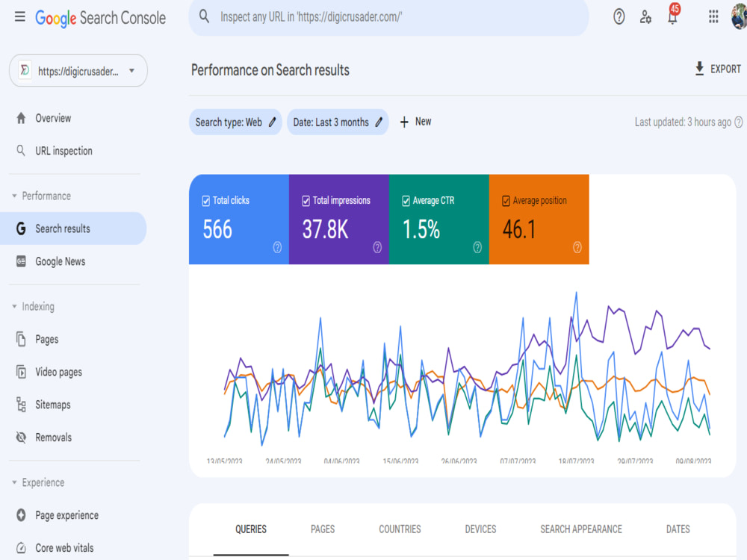
Task: Click the Sitemaps tree icon
Action: click(21, 405)
